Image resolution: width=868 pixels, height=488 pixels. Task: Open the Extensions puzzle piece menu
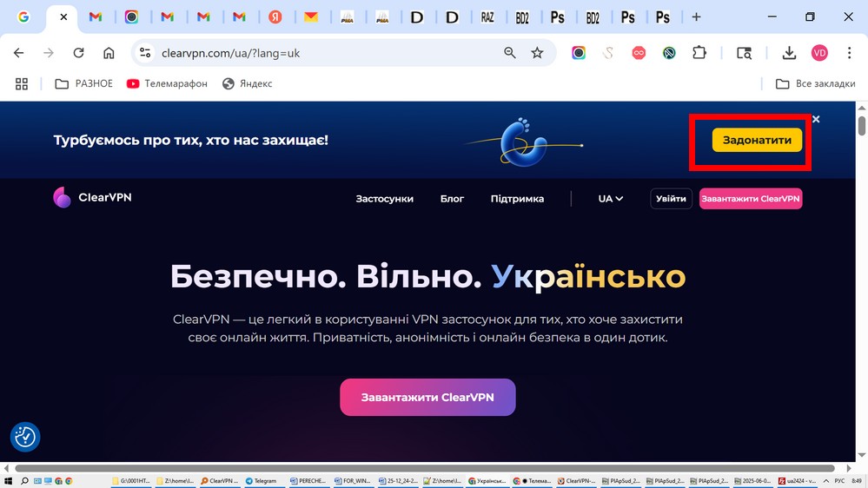tap(699, 53)
